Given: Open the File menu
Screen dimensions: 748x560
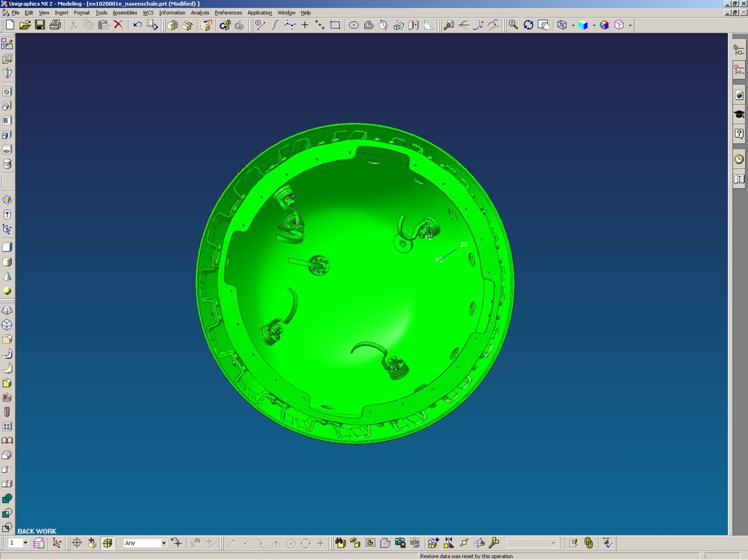Looking at the screenshot, I should 16,12.
